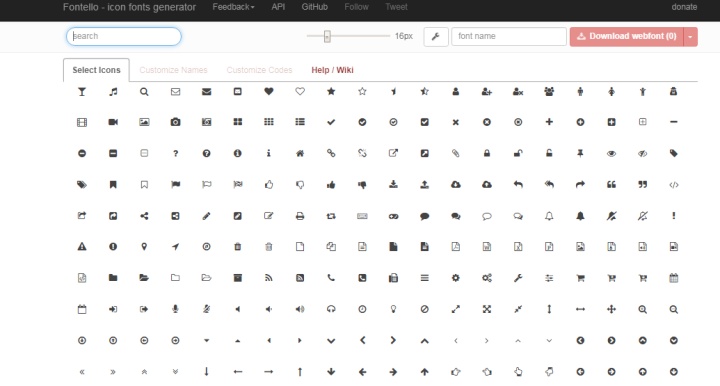Select the double angle left icon

82,372
